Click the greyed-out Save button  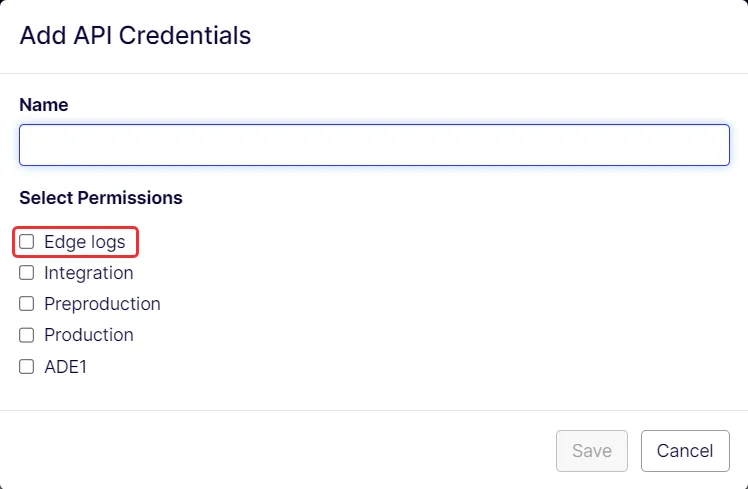click(592, 451)
